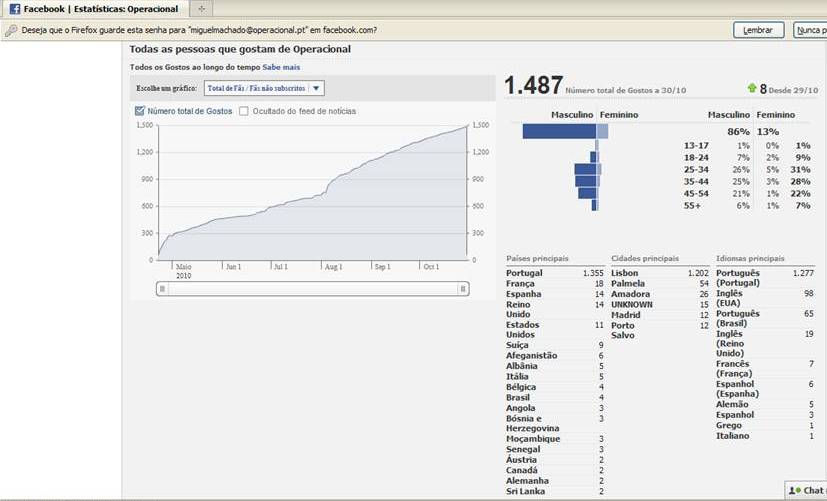Viewport: 827px width, 501px height.
Task: Switch to the Facebook Estatísticas: Operacional tab
Action: (94, 9)
